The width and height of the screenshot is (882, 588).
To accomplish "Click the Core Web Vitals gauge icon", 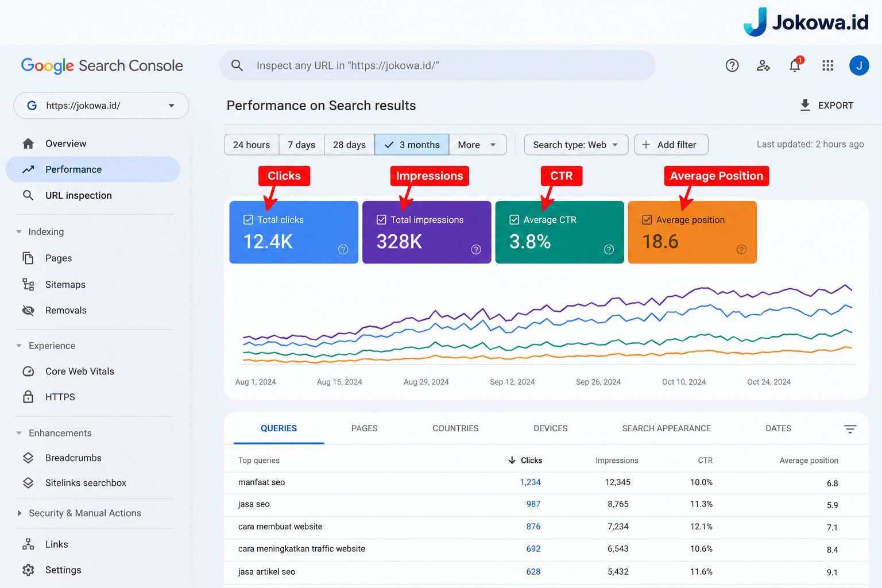I will 28,372.
